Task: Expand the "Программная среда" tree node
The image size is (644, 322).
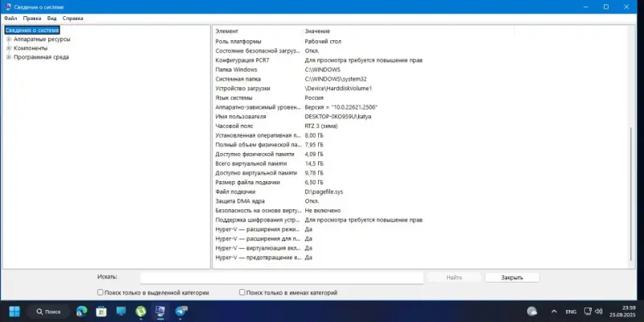Action: pos(8,57)
